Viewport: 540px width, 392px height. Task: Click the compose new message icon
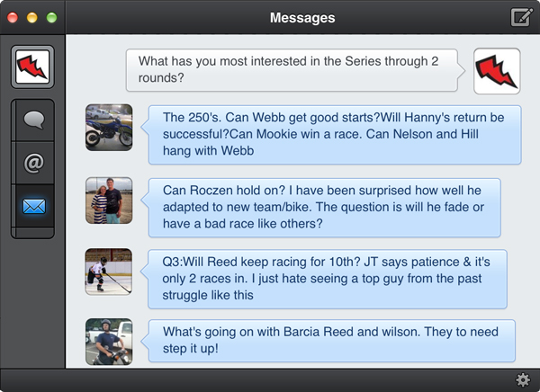pos(520,17)
